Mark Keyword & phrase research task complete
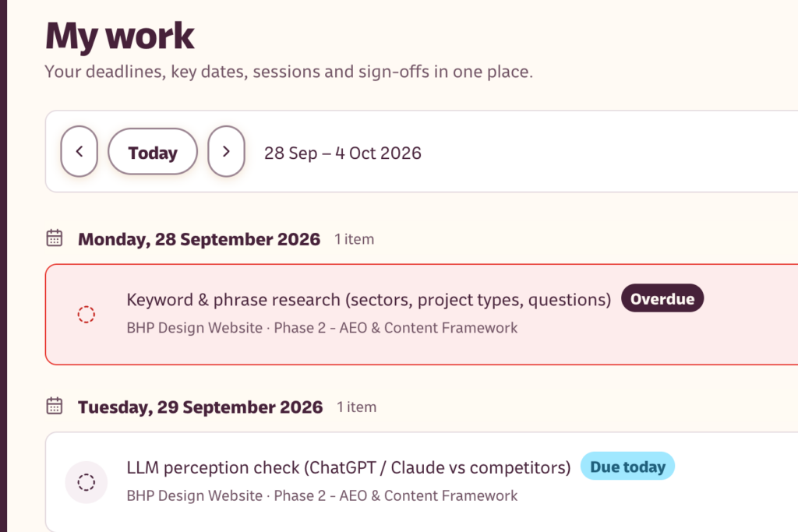This screenshot has height=532, width=798. [x=86, y=315]
